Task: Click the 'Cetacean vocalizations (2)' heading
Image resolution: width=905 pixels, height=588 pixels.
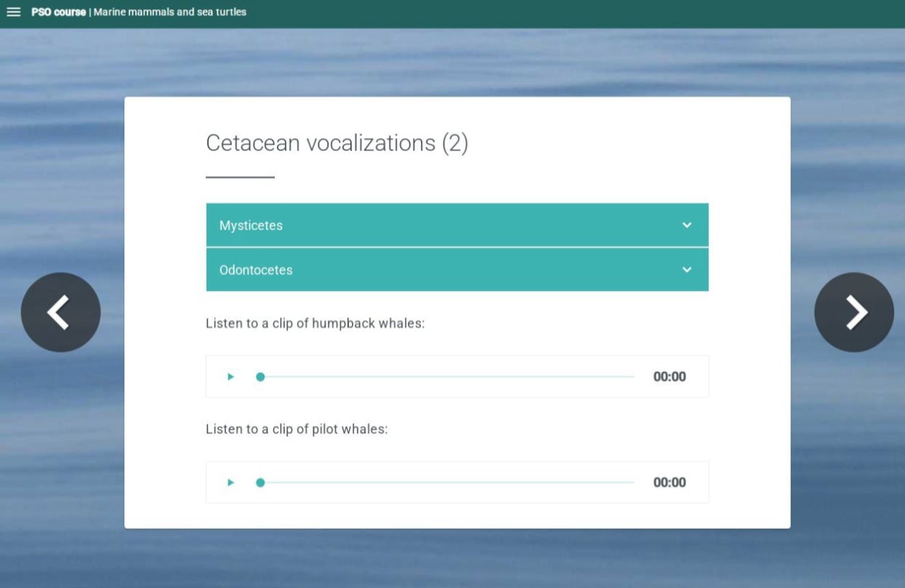Action: tap(337, 143)
